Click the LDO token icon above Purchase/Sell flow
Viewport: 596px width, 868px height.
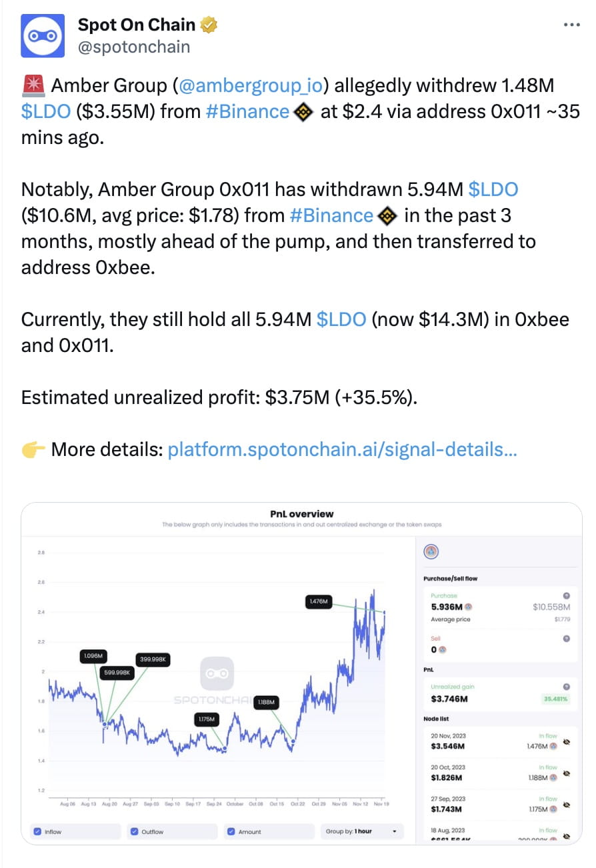(431, 551)
